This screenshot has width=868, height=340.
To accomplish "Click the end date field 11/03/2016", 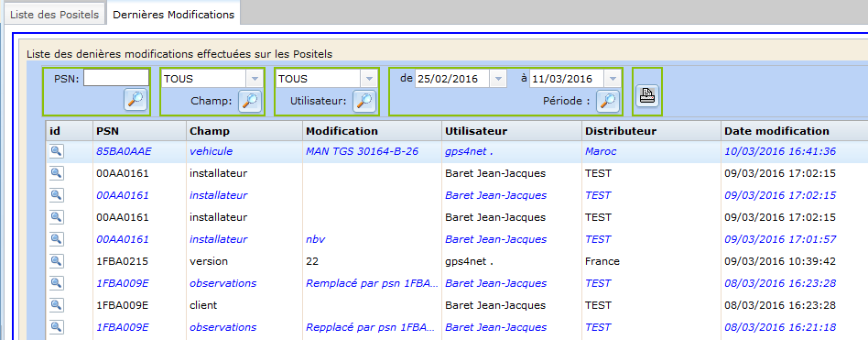I will click(x=566, y=79).
